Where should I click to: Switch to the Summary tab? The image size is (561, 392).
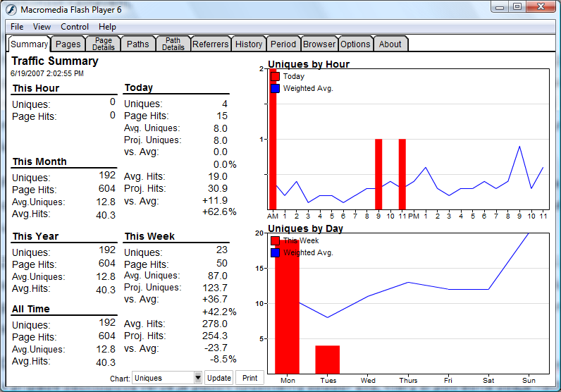[29, 44]
